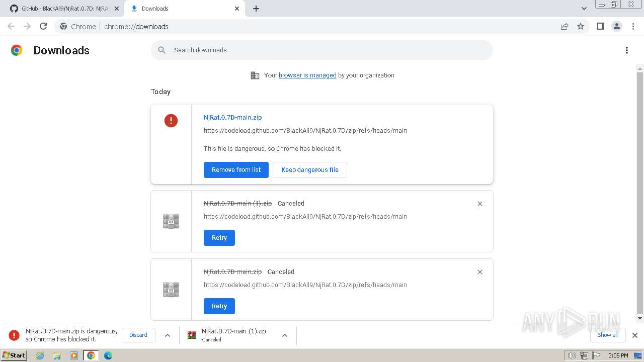Click the volume icon in system tray
The image size is (644, 362).
coord(572,355)
